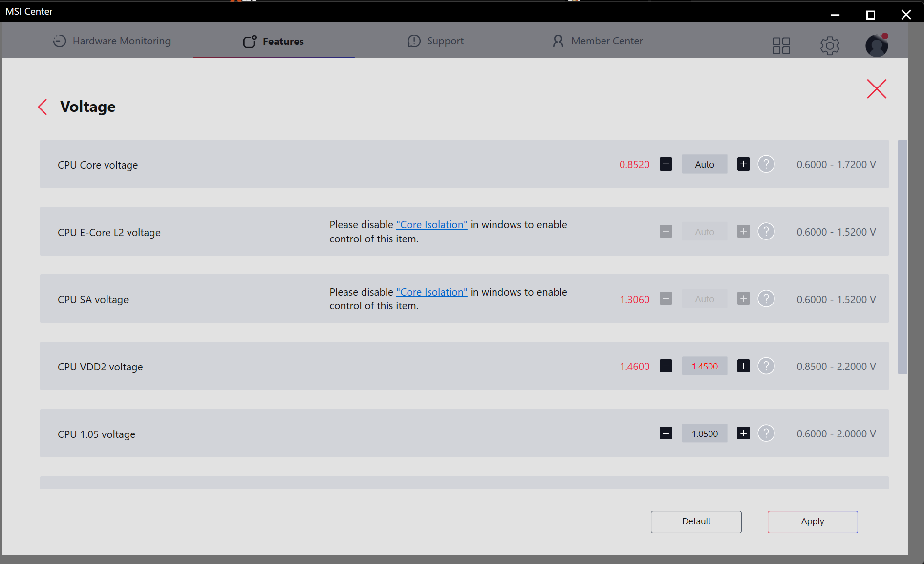924x564 pixels.
Task: Click the CPU Core voltage reading 0.8520
Action: click(x=634, y=165)
